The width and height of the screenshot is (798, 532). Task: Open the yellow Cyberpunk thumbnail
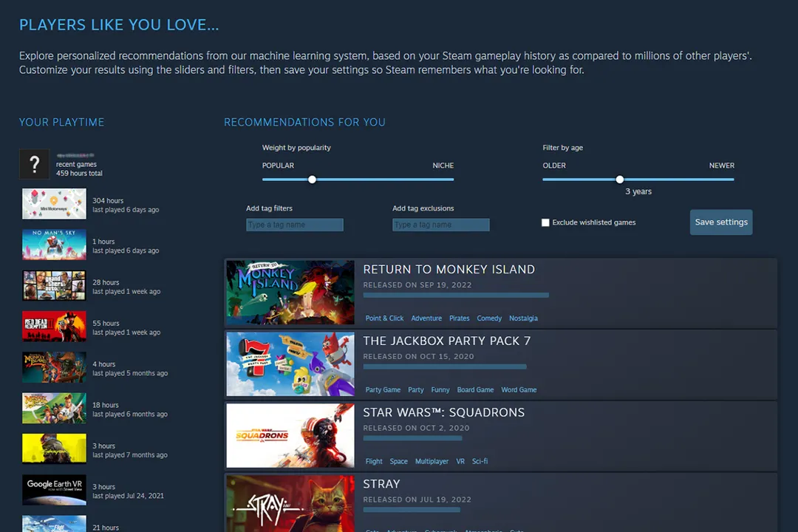tap(54, 449)
